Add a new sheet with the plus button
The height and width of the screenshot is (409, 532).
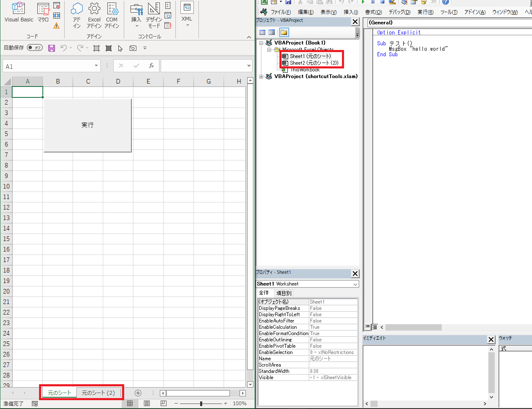tap(138, 393)
